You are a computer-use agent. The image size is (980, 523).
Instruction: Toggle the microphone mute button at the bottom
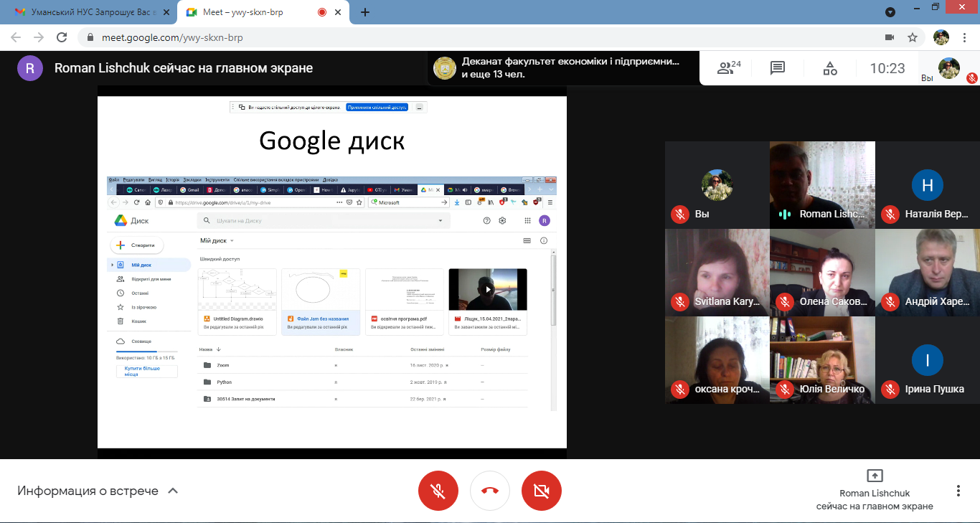tap(438, 491)
